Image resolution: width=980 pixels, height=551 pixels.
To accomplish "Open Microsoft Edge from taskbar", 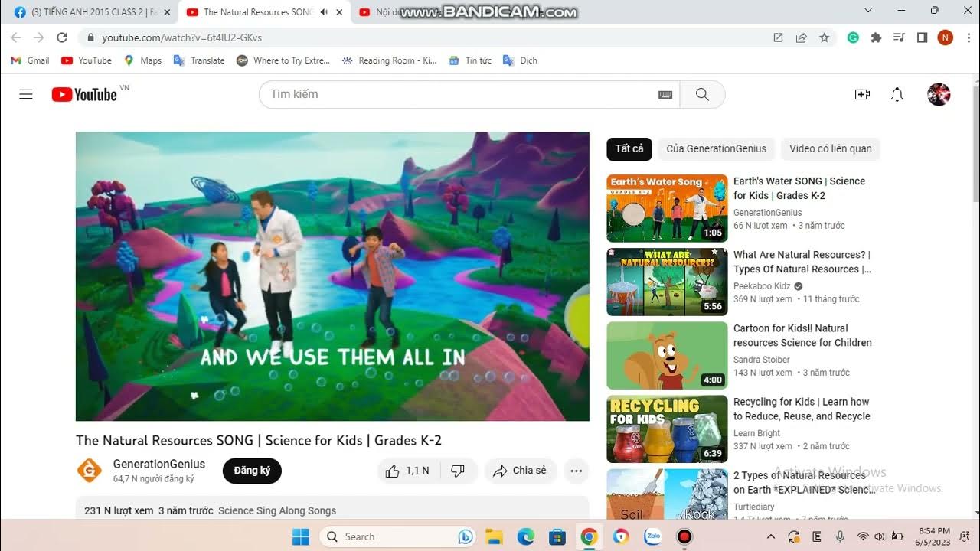I will click(x=526, y=536).
